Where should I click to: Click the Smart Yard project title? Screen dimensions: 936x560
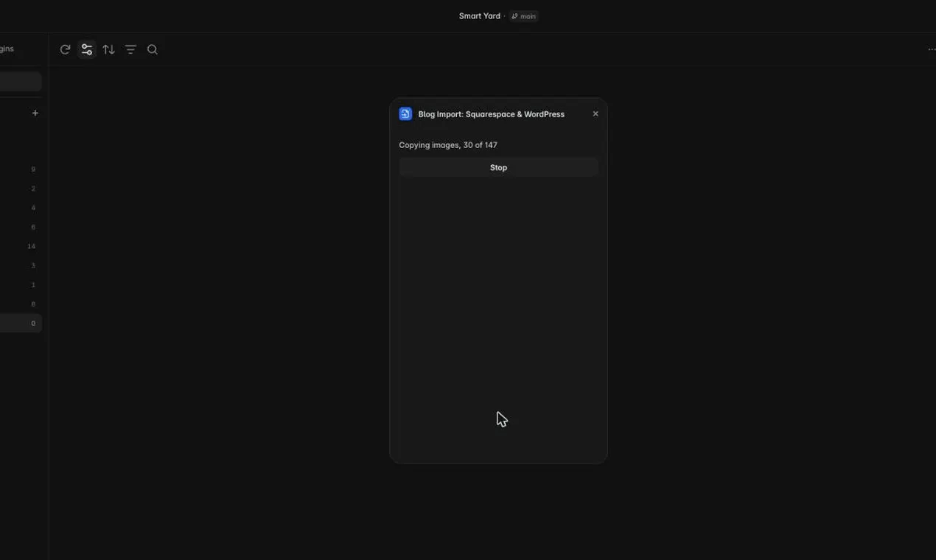[x=480, y=16]
